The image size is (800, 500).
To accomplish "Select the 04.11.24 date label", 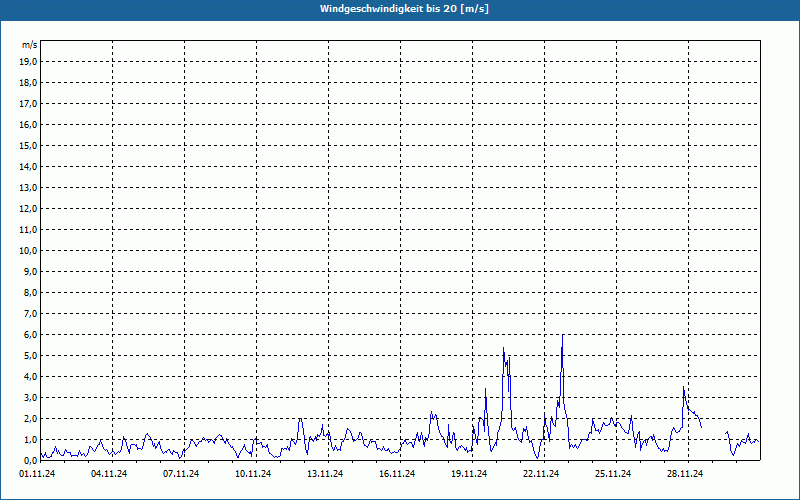I will 109,474.
